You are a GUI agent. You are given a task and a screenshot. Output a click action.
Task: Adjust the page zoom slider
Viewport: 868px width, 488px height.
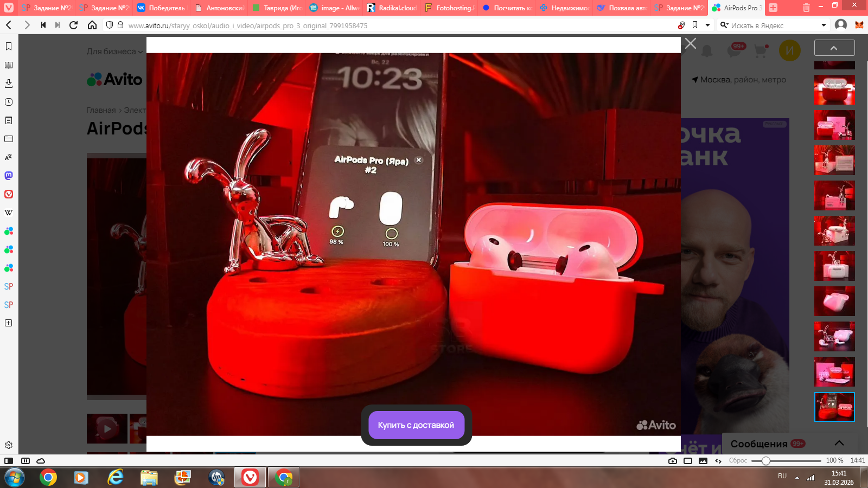[x=786, y=461]
